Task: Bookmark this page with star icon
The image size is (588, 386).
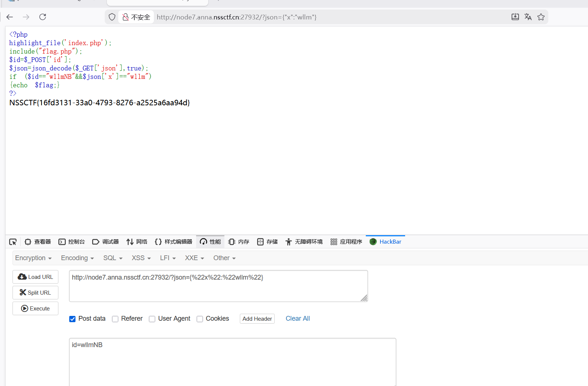Action: click(541, 17)
